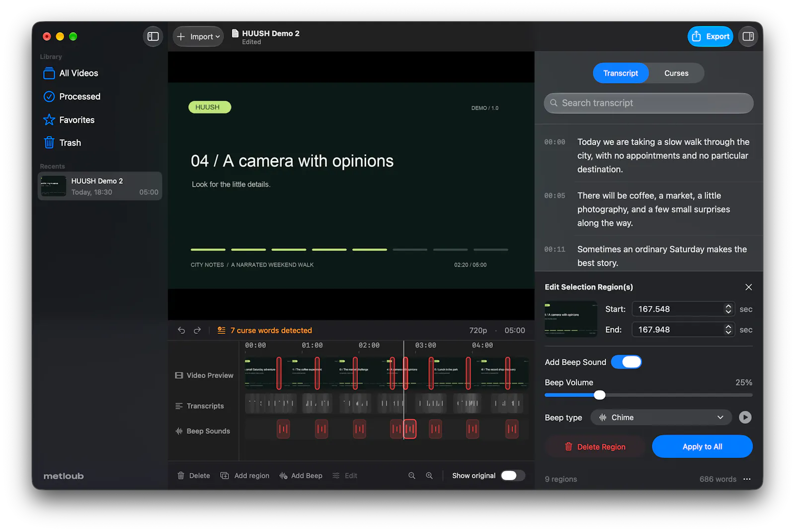
Task: Toggle the left sidebar panel icon
Action: [153, 36]
